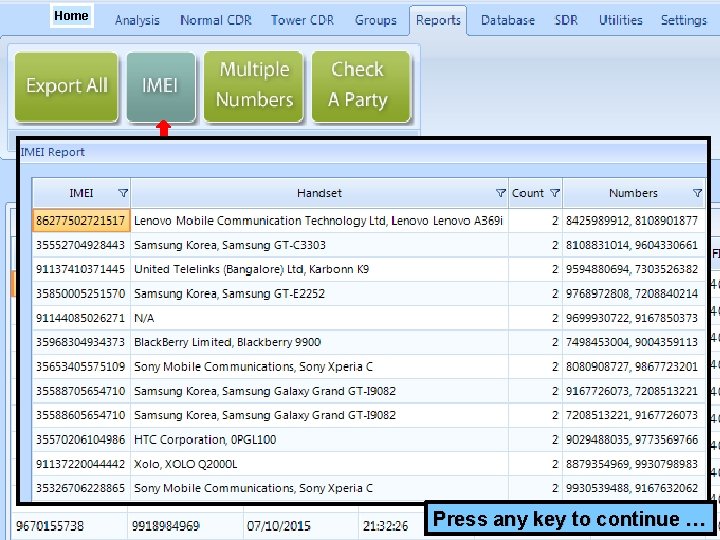Select IMEI cell 35570206104986
Image resolution: width=720 pixels, height=540 pixels.
point(81,440)
